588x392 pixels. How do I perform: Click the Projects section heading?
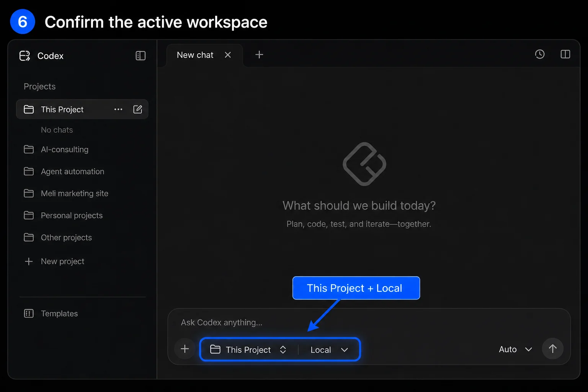click(40, 87)
